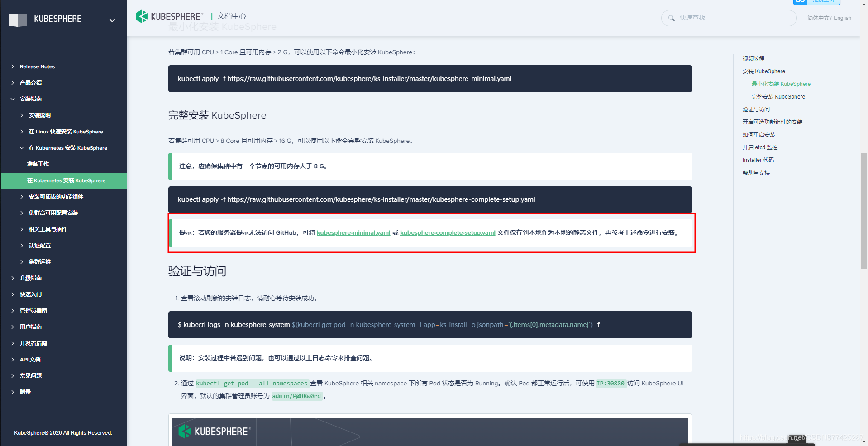The height and width of the screenshot is (446, 868).
Task: Open 集群高可用配置安装 sidebar item
Action: [x=53, y=213]
